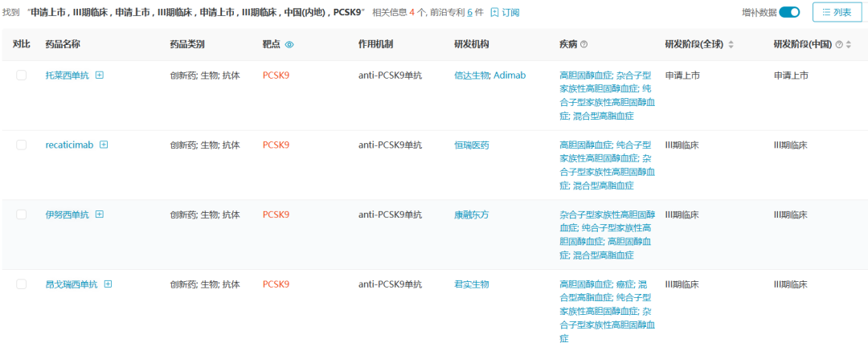This screenshot has height=351, width=868.
Task: Expand the 昂戈瑞西单抗 row plus icon
Action: click(x=108, y=284)
